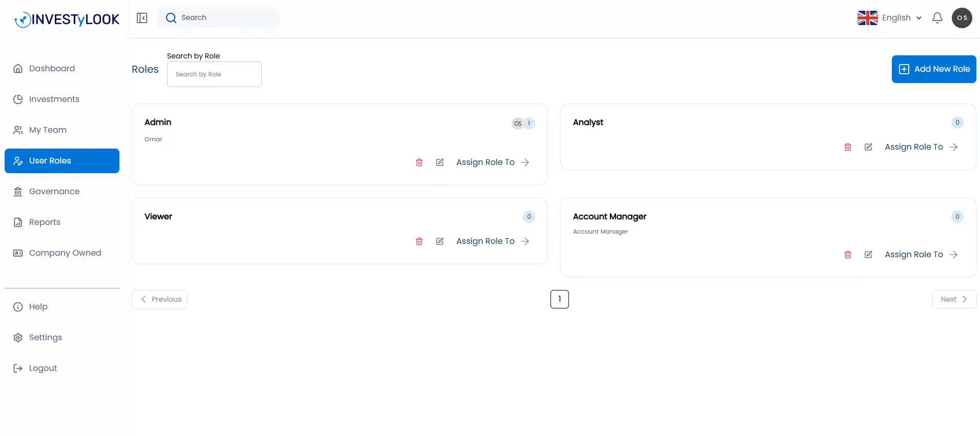Image resolution: width=980 pixels, height=436 pixels.
Task: Edit the Analyst role
Action: click(x=868, y=147)
